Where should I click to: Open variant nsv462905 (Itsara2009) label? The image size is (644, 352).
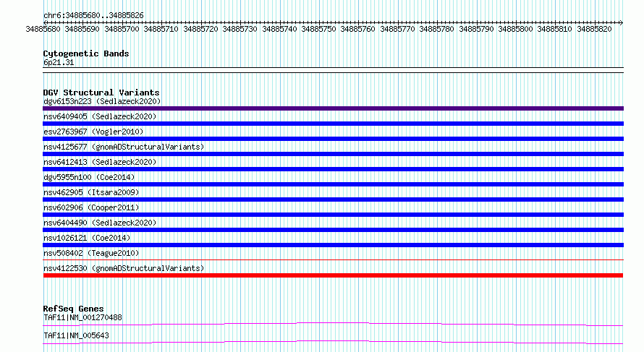91,192
